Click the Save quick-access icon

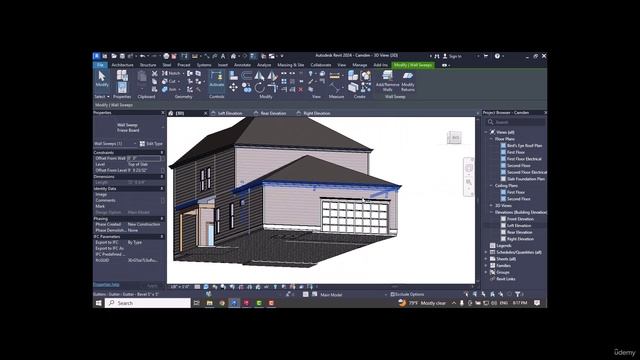click(122, 56)
